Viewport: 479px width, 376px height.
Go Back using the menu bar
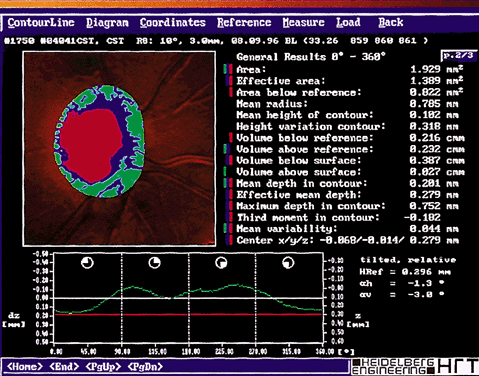tap(391, 23)
